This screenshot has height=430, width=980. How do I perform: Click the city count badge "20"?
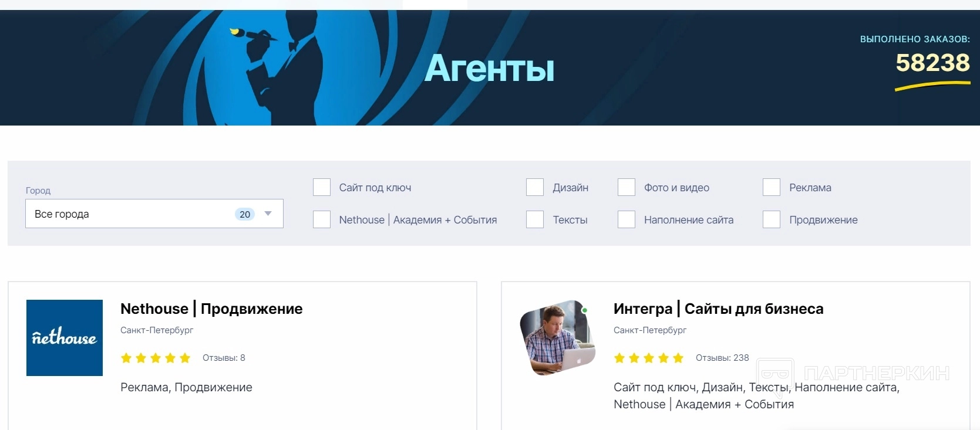pos(245,214)
